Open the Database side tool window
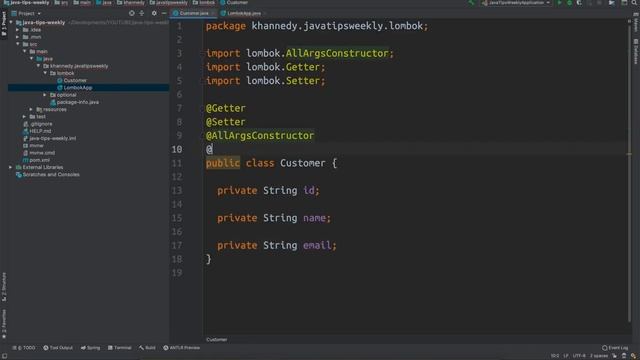640x360 pixels. click(636, 52)
